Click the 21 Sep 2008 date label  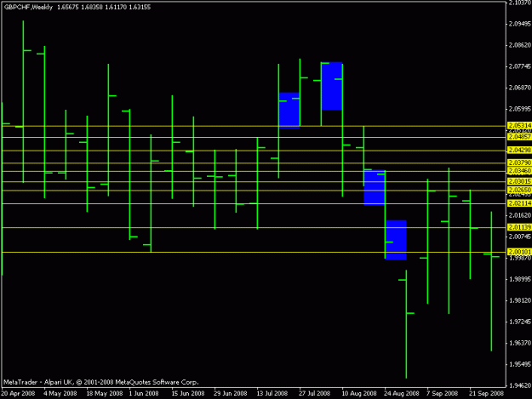pos(487,394)
